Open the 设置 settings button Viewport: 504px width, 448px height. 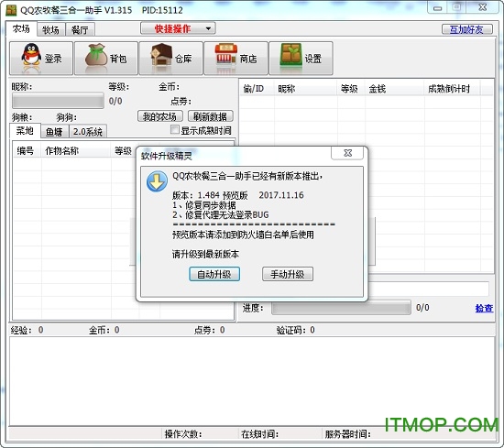coord(301,58)
